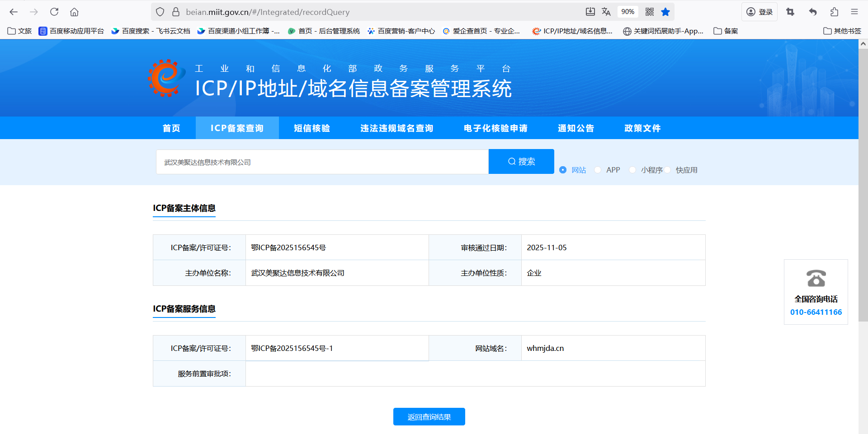
Task: Click the screenshot crop icon in toolbar
Action: coord(790,12)
